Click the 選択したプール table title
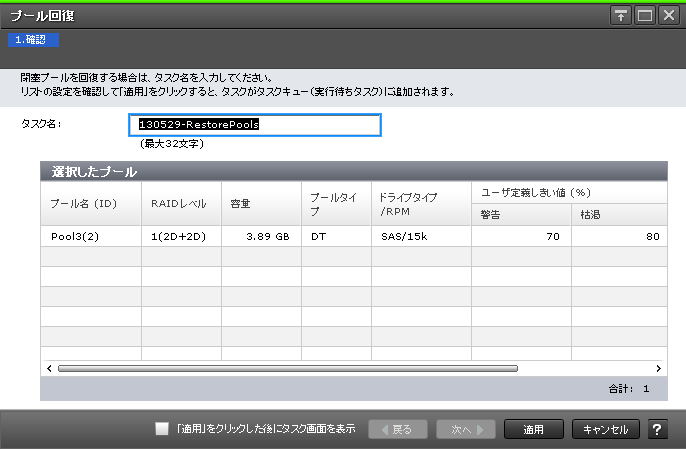The width and height of the screenshot is (686, 449). click(x=94, y=172)
